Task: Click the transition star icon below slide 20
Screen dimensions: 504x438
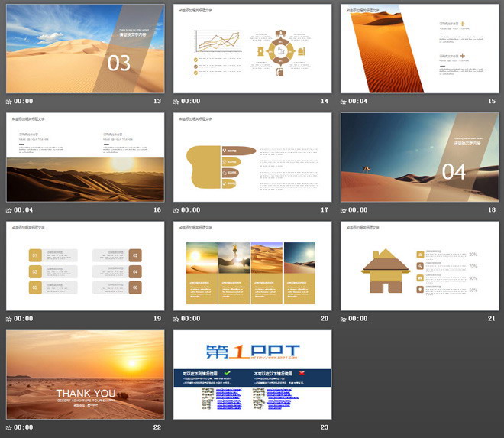Action: (176, 319)
